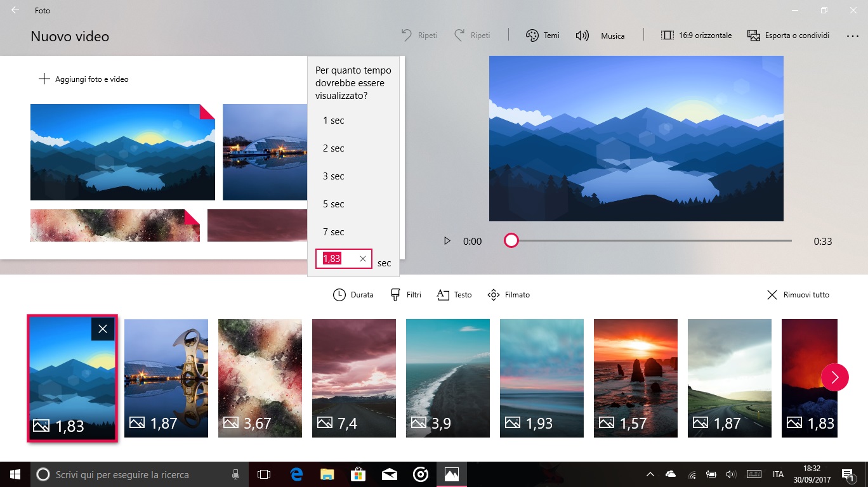Image resolution: width=868 pixels, height=487 pixels.
Task: Open the Filtri brush tool
Action: tap(405, 295)
